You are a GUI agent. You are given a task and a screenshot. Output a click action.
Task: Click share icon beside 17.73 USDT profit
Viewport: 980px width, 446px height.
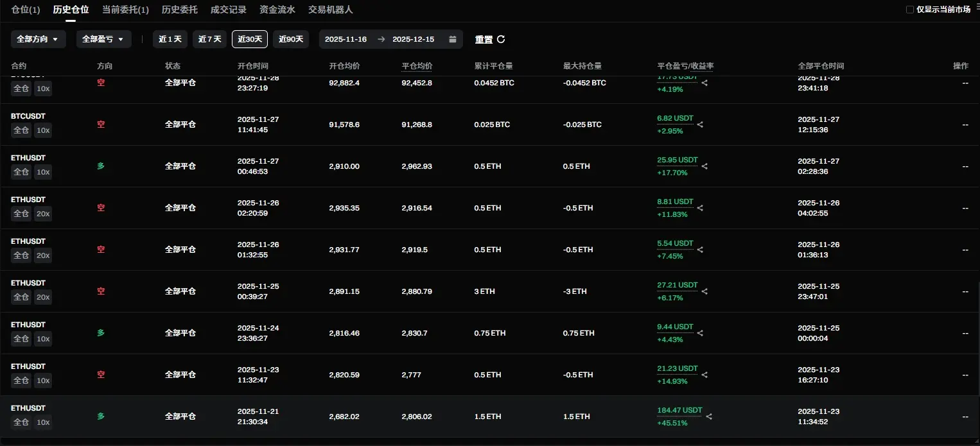pos(704,83)
